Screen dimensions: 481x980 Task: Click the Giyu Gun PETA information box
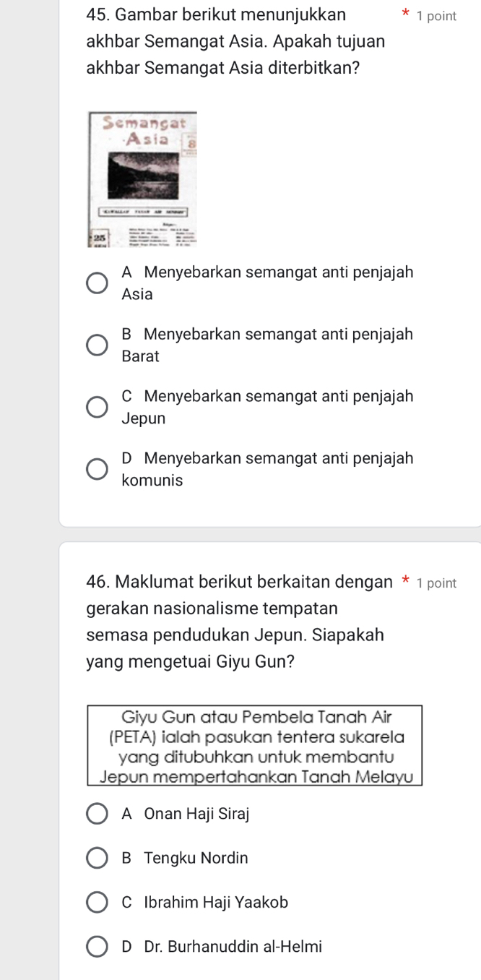click(x=254, y=745)
